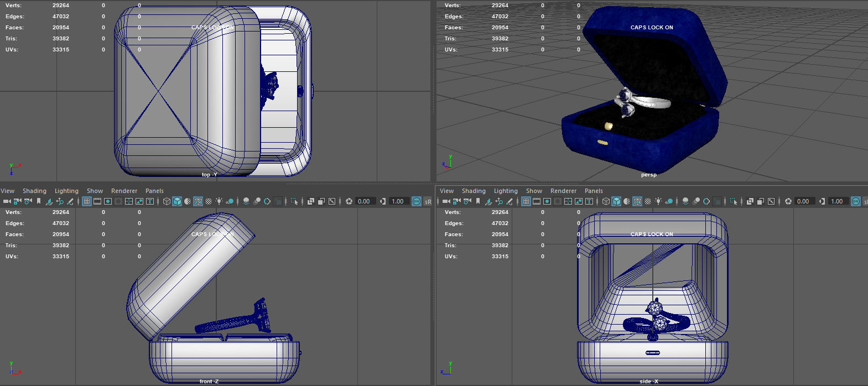
Task: Click Exposure icon in side-X panel toolbar
Action: point(788,201)
